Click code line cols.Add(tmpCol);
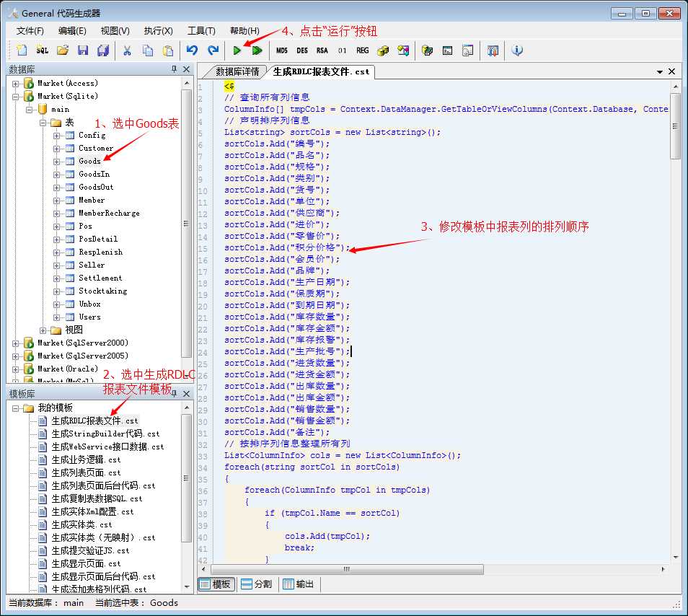 (x=327, y=536)
